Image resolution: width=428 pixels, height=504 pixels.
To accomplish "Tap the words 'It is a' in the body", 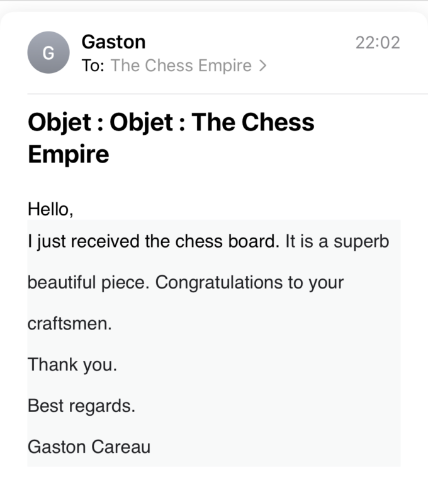I will (307, 241).
